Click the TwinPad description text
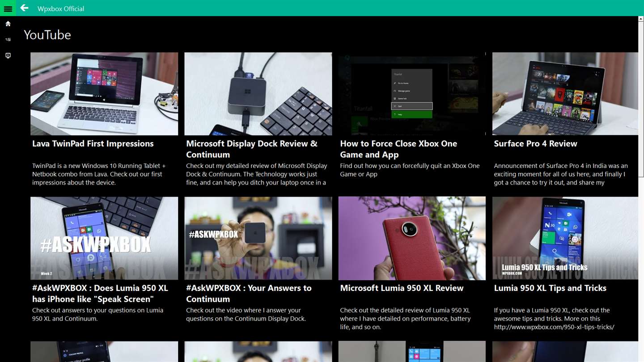 click(x=99, y=174)
